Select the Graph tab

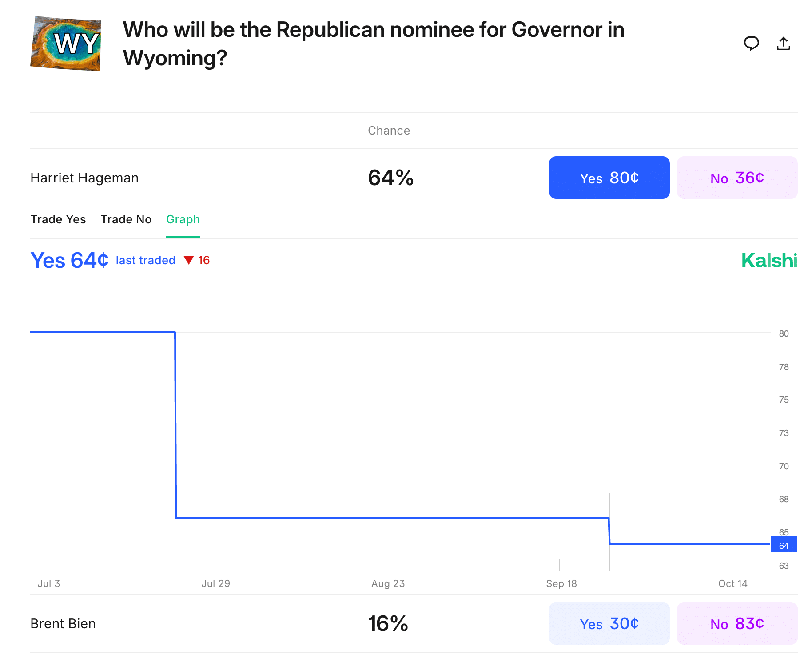pos(183,219)
